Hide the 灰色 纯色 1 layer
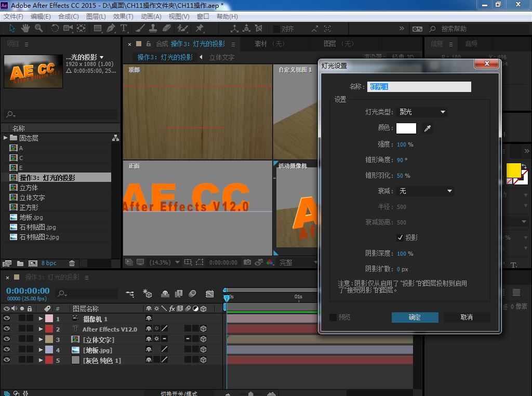Image resolution: width=532 pixels, height=396 pixels. pyautogui.click(x=6, y=360)
